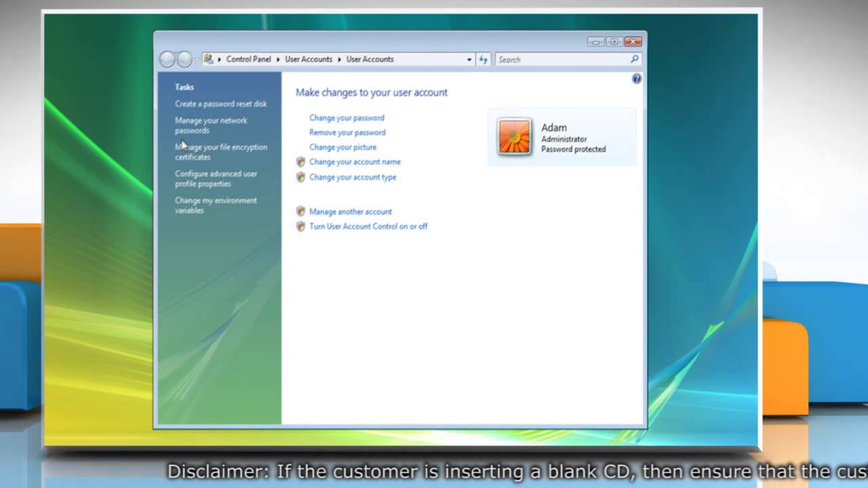
Task: Expand arrow after first User Accounts breadcrumb
Action: [339, 60]
